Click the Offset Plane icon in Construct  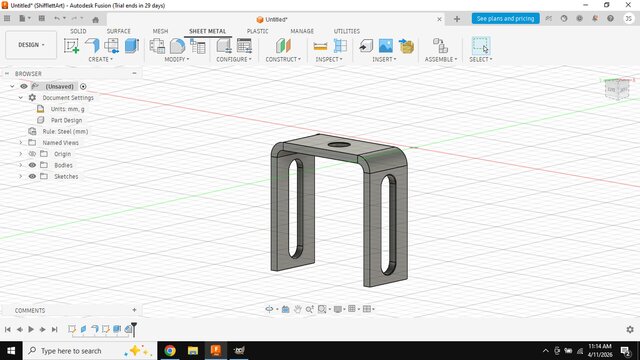tap(283, 46)
